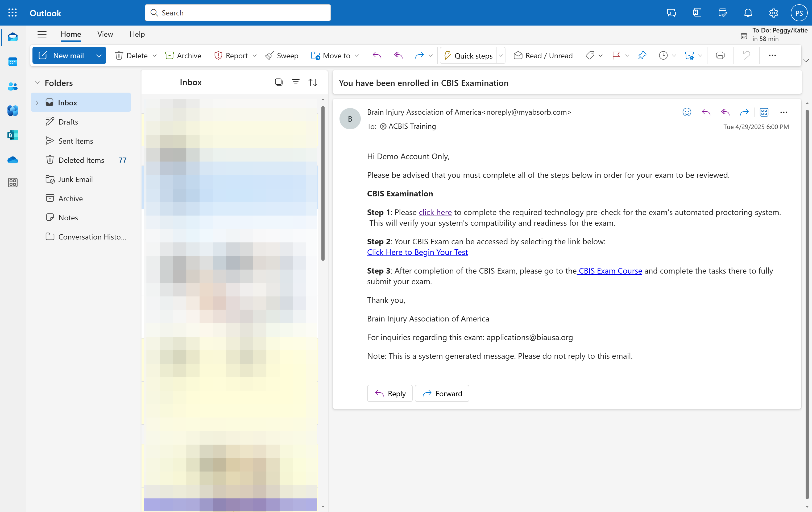Open OneDrive from left app rail
The height and width of the screenshot is (512, 812).
(13, 160)
